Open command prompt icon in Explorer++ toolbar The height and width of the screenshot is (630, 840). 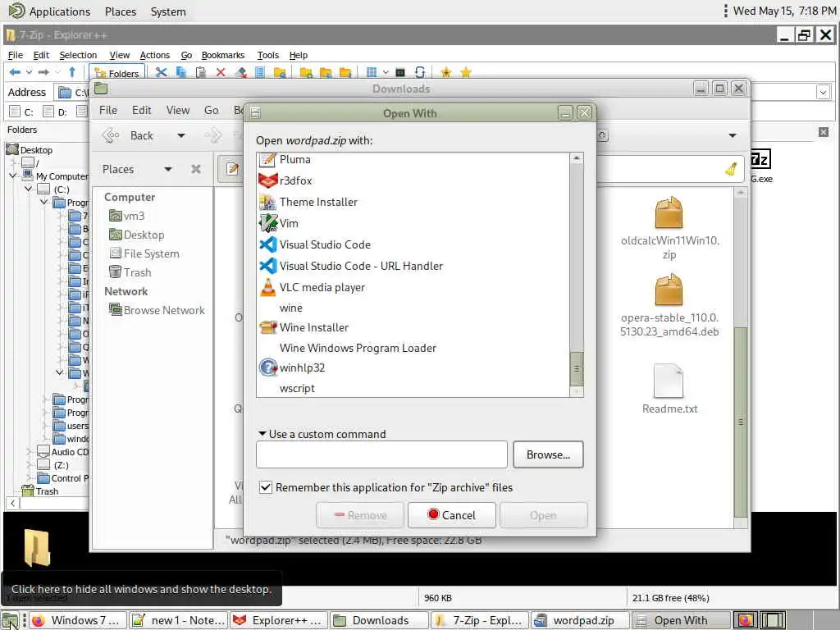click(x=400, y=72)
